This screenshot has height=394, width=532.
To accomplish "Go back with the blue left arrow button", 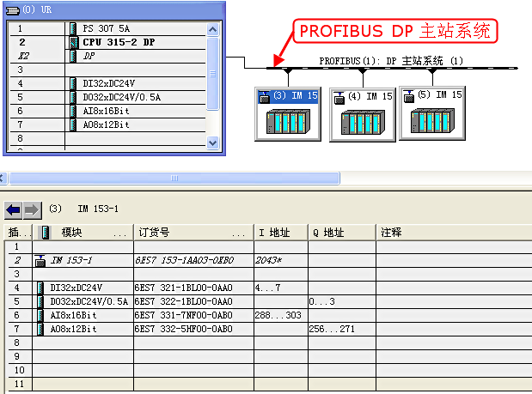I will click(x=14, y=210).
